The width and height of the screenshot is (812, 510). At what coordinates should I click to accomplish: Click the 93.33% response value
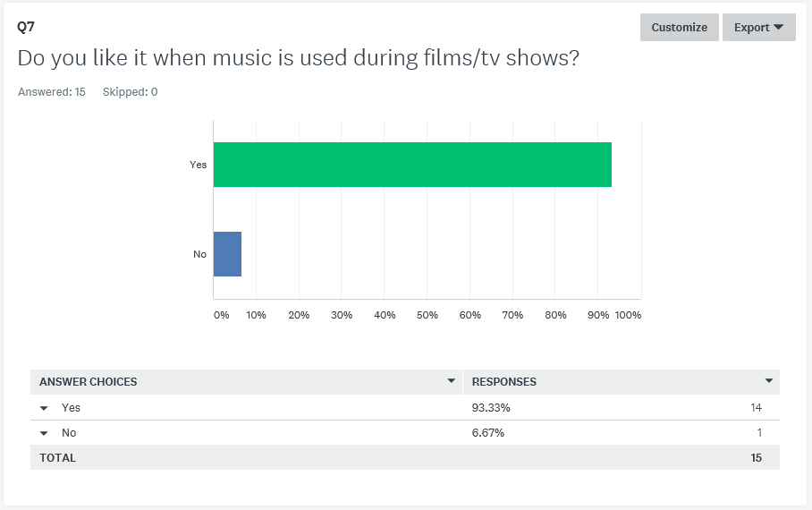click(491, 408)
